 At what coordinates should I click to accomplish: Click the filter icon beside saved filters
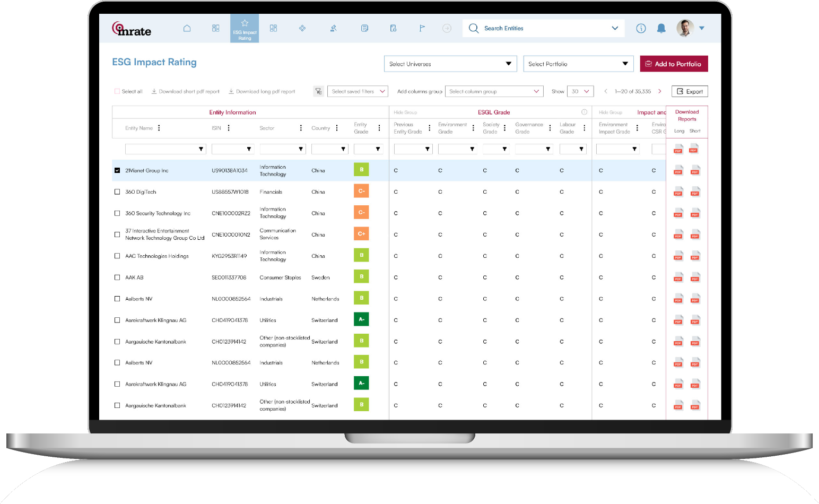coord(318,91)
